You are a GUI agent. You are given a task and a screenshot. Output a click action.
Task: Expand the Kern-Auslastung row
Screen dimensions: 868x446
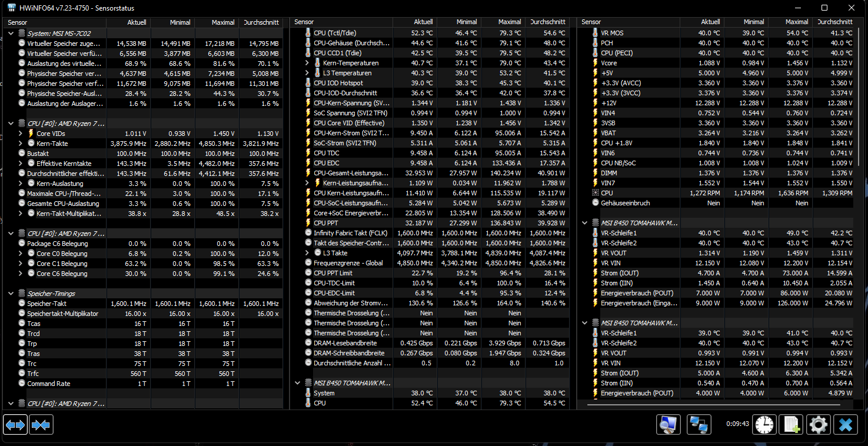21,184
